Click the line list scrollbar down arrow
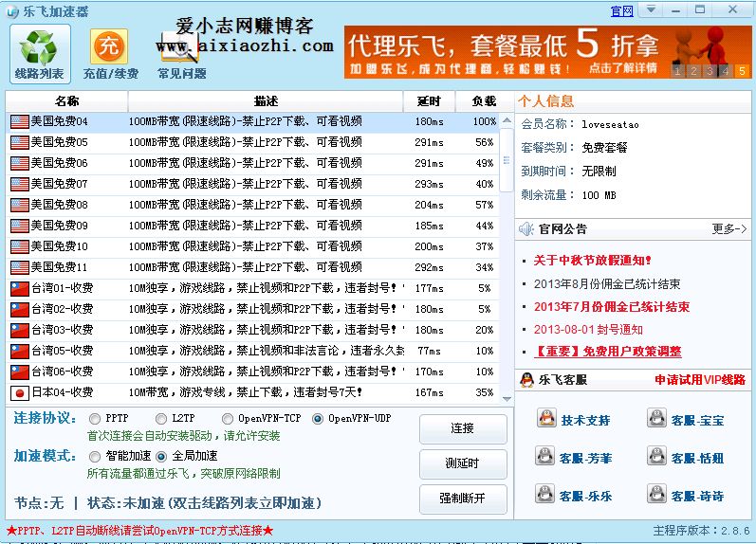Image resolution: width=756 pixels, height=544 pixels. pos(507,399)
